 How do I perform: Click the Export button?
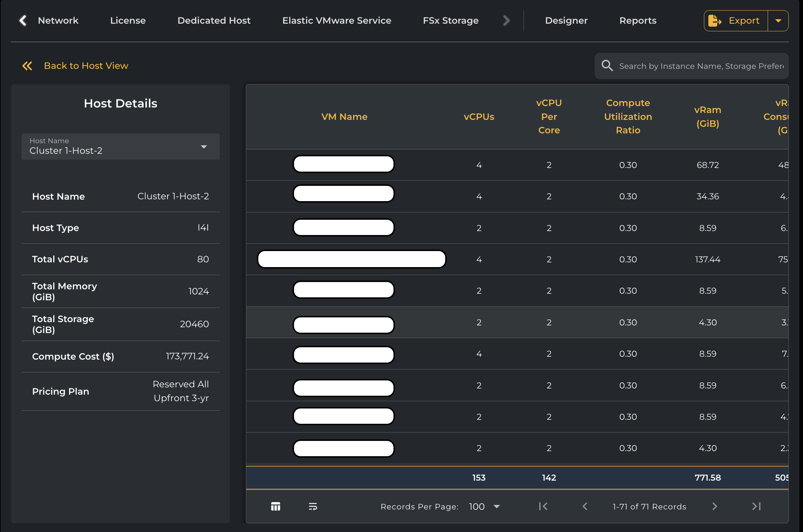(736, 21)
